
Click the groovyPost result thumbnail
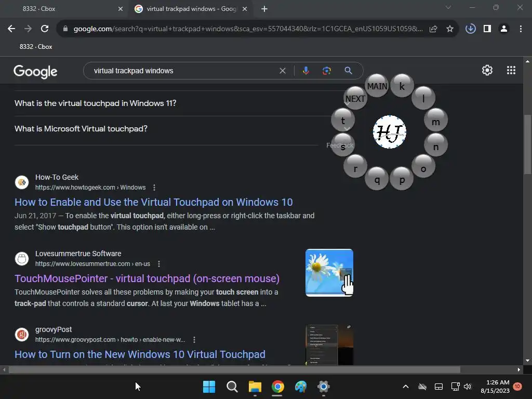click(329, 345)
